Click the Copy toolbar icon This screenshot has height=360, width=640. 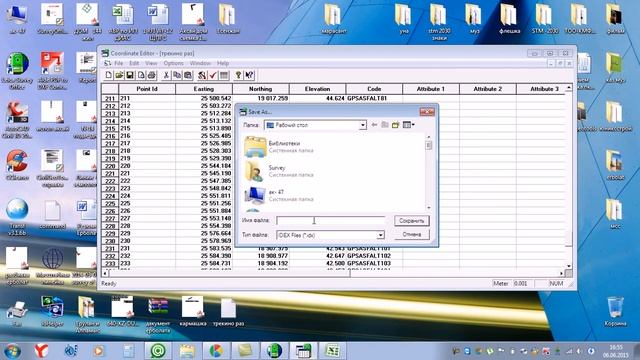pos(177,75)
